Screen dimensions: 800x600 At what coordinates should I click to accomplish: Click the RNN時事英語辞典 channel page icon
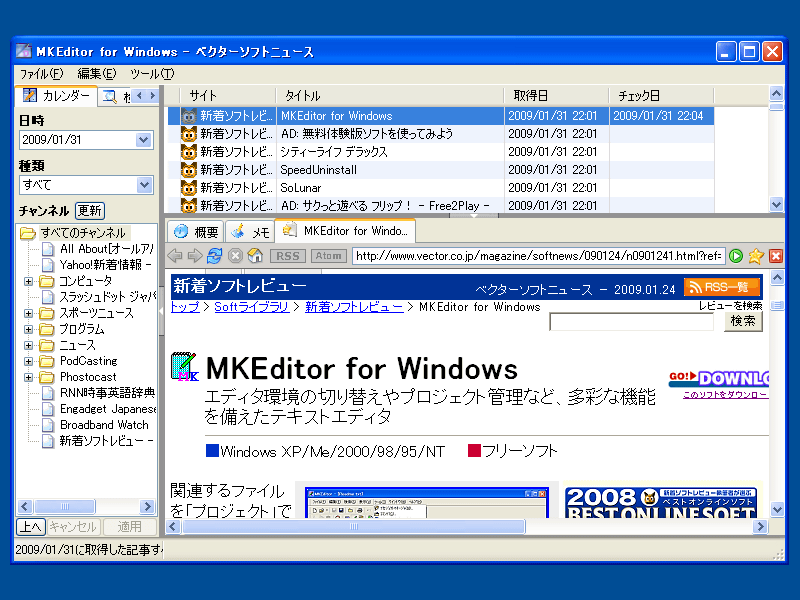(48, 393)
